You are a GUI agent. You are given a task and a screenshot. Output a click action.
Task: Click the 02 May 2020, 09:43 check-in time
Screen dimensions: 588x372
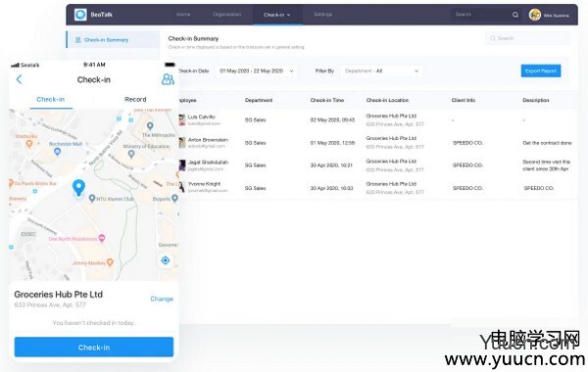pyautogui.click(x=332, y=119)
